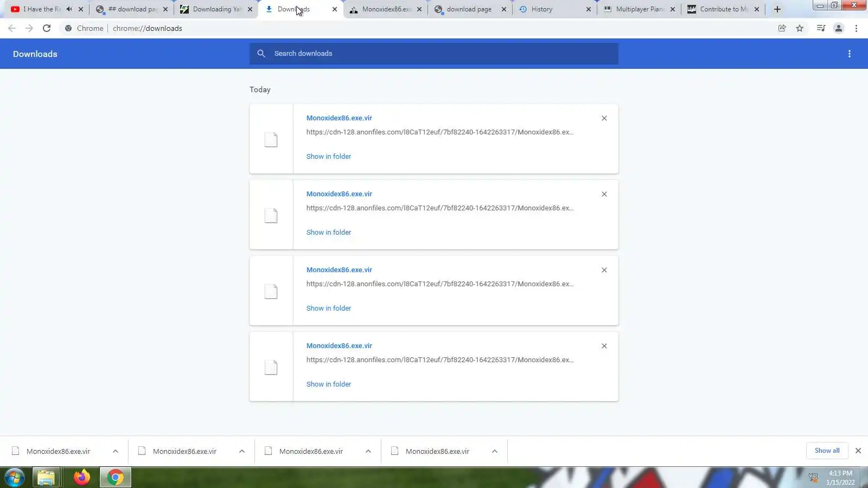Click the Downloads page title heading

pos(35,54)
